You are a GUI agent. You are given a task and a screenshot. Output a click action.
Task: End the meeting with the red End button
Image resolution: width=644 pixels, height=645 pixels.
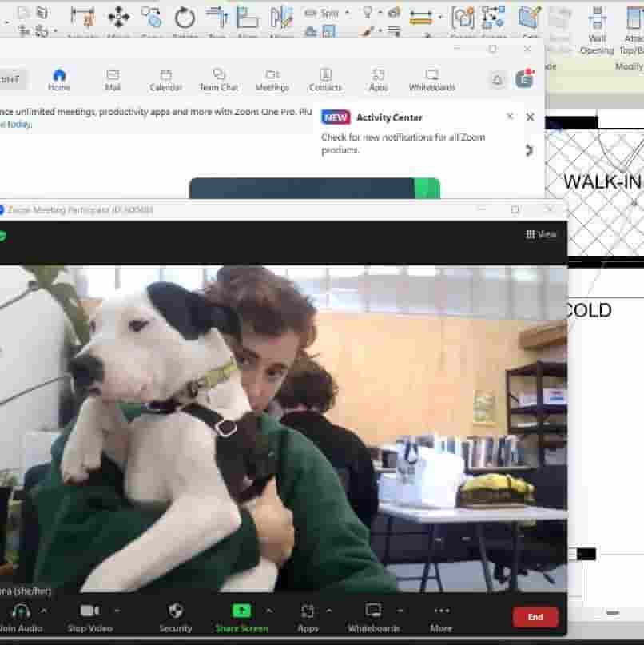(535, 617)
